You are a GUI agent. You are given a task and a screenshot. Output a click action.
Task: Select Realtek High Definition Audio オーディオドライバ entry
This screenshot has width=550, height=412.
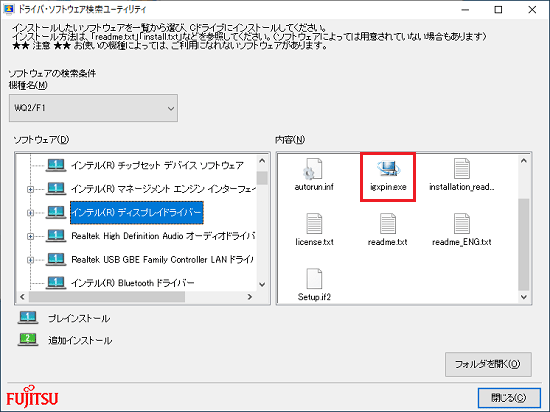[163, 236]
